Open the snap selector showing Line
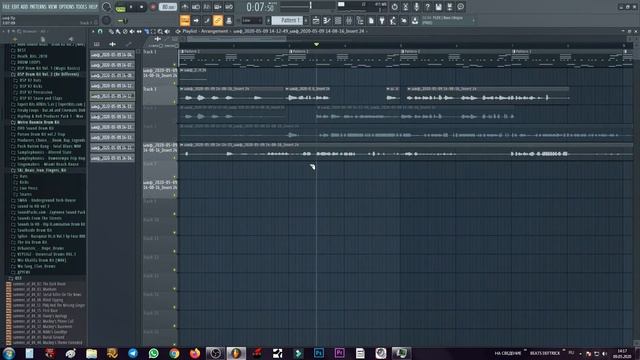This screenshot has height=360, width=640. [x=251, y=20]
